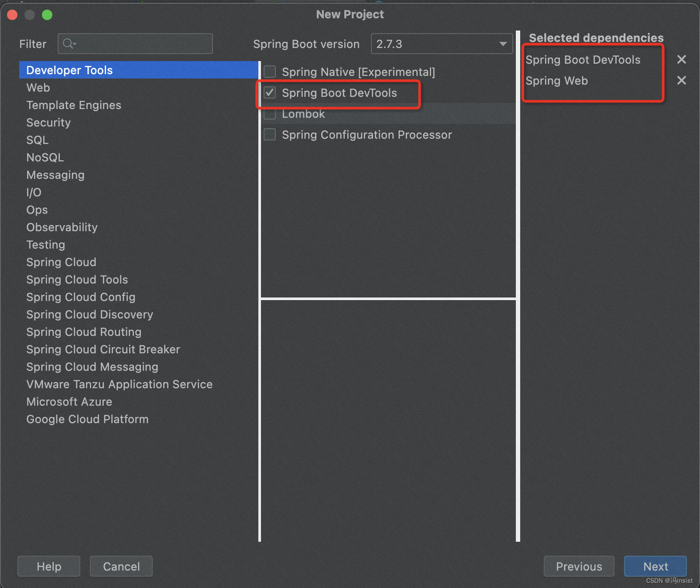The height and width of the screenshot is (588, 700).
Task: Tick the Spring Configuration Processor checkbox
Action: click(x=270, y=135)
